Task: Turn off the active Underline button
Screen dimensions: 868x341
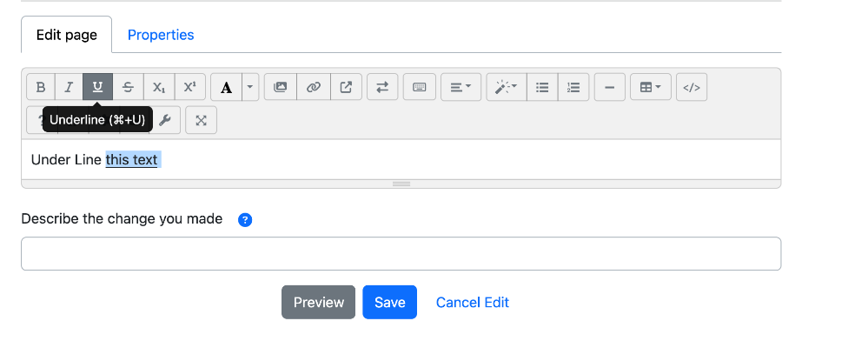Action: (97, 87)
